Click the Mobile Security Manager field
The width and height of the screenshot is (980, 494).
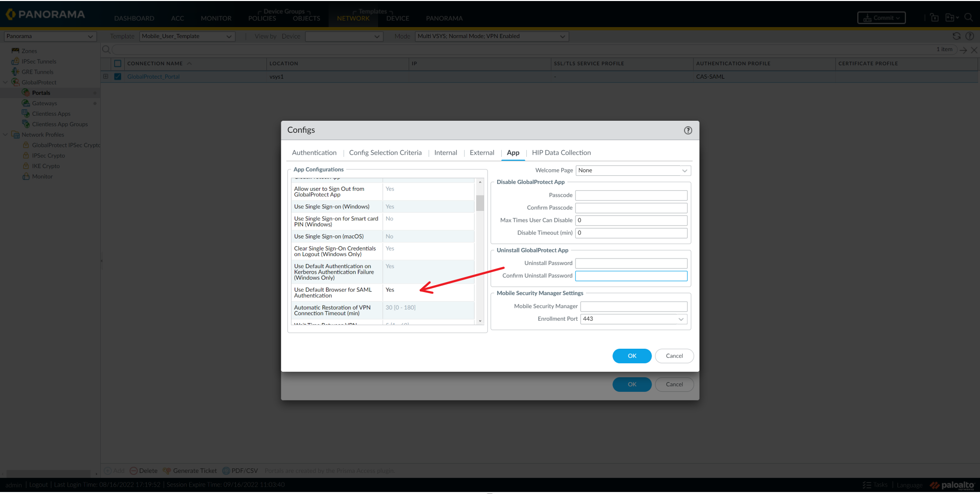634,307
